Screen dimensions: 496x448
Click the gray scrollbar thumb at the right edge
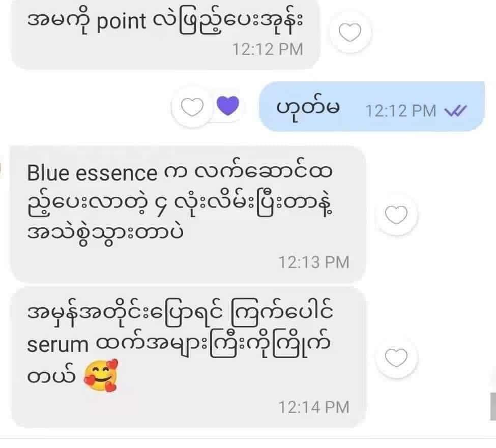coord(493,407)
